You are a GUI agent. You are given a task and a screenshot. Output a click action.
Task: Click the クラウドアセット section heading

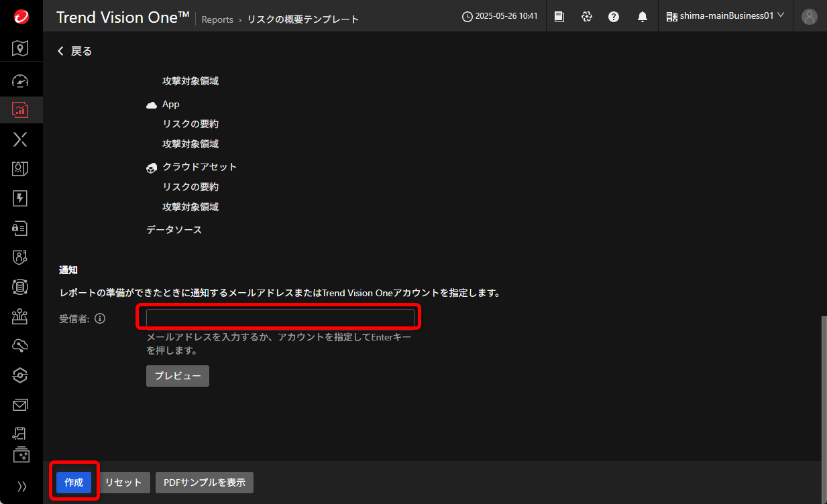click(200, 167)
